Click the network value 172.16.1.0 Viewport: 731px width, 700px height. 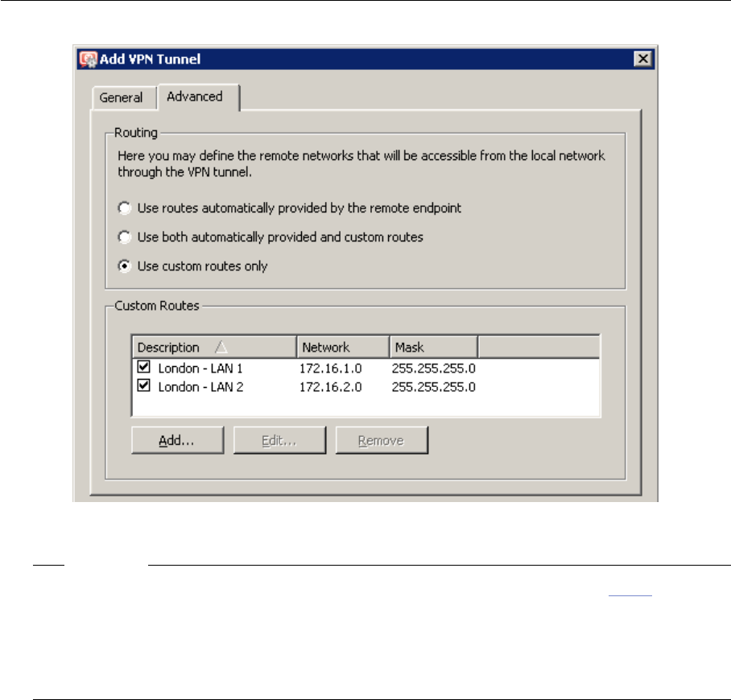[331, 369]
